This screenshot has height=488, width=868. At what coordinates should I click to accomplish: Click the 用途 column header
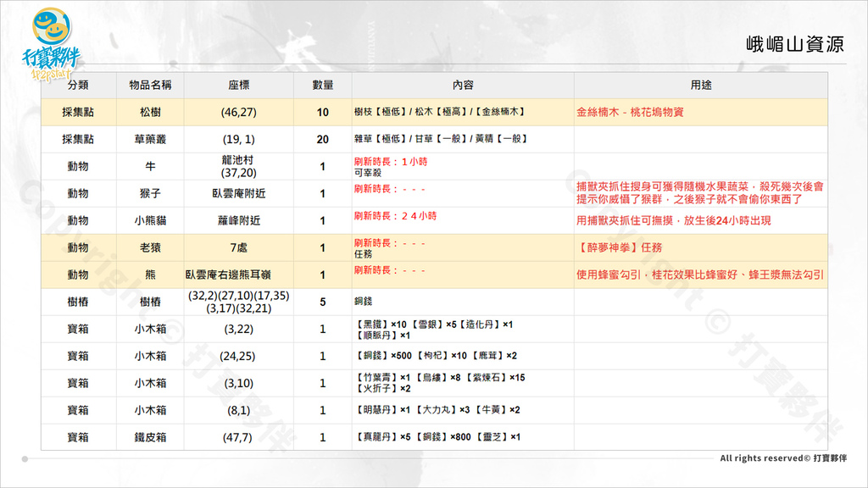pos(701,86)
